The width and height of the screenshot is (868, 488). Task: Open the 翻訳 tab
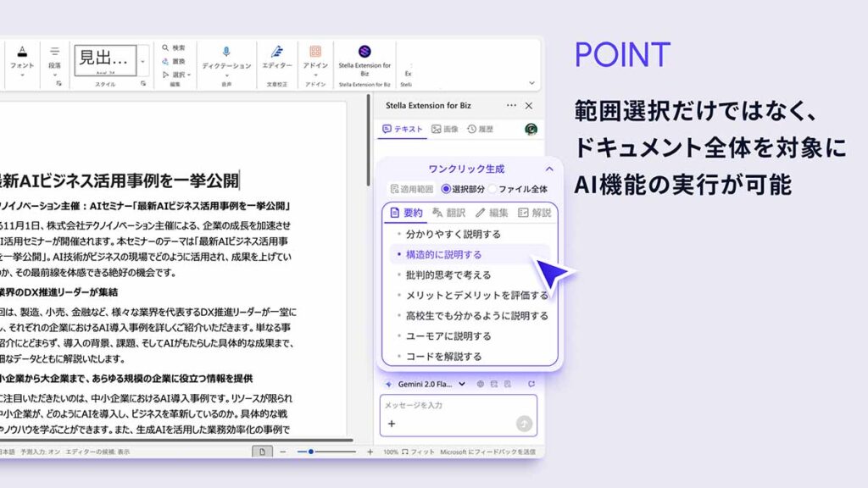449,213
